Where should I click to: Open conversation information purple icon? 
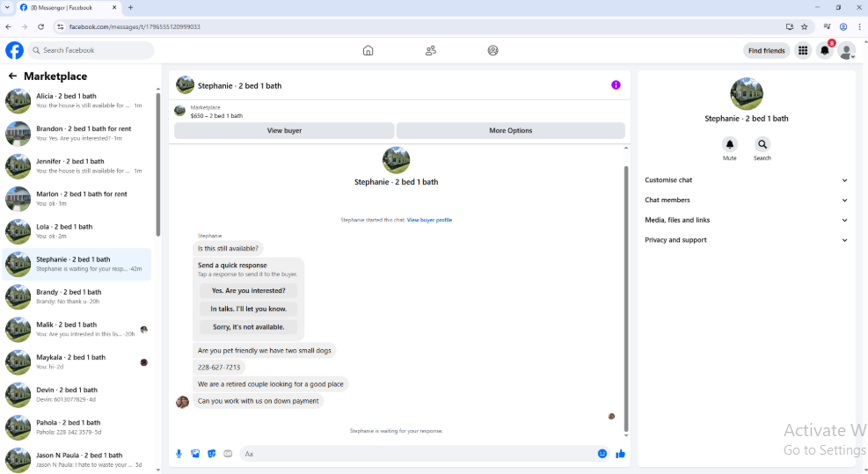[616, 85]
